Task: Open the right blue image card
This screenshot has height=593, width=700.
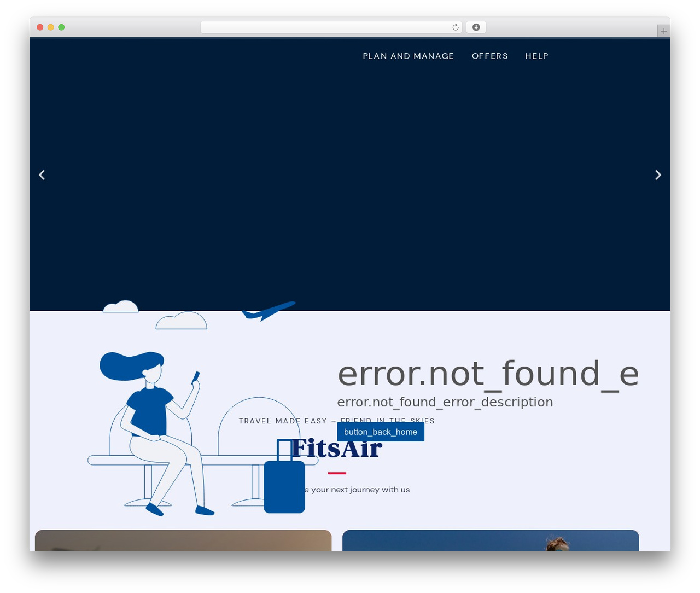Action: coord(491,540)
